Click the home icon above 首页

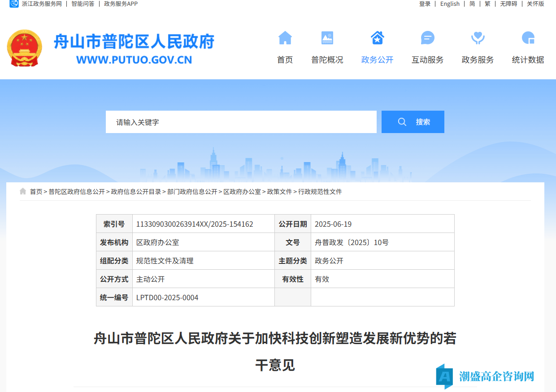(285, 38)
